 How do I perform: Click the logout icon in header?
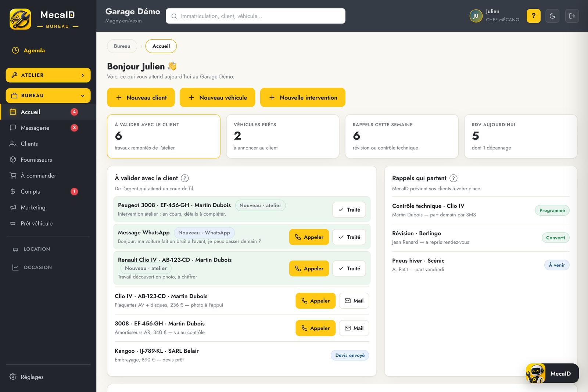click(x=572, y=16)
